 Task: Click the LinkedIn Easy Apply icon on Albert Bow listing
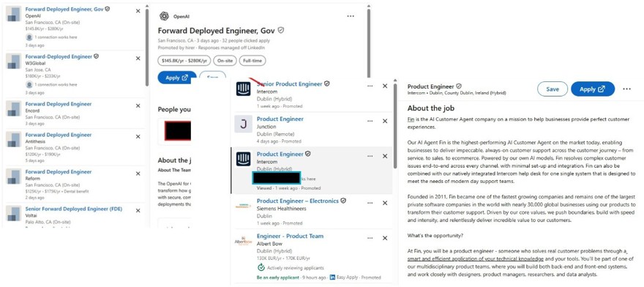332,277
